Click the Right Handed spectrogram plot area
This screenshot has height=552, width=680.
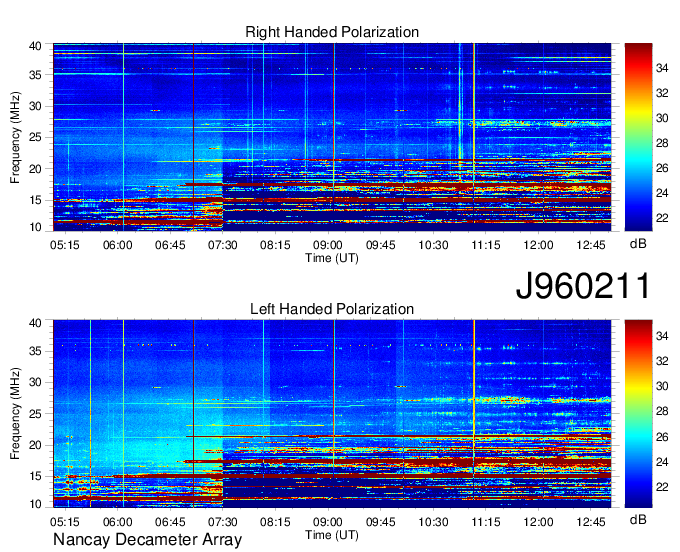[332, 137]
